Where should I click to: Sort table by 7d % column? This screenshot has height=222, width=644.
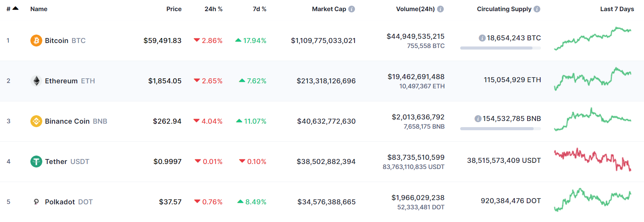tap(260, 9)
